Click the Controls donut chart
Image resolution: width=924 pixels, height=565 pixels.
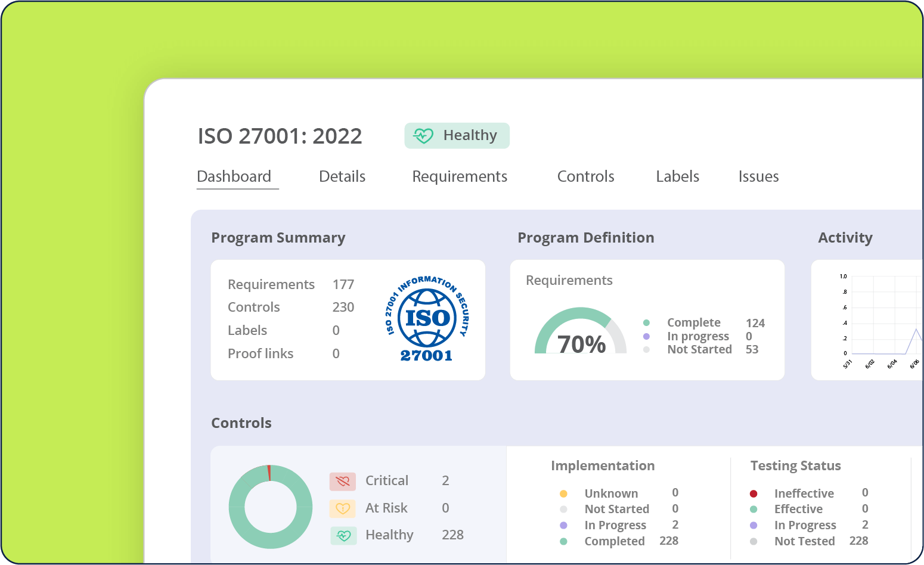point(271,507)
